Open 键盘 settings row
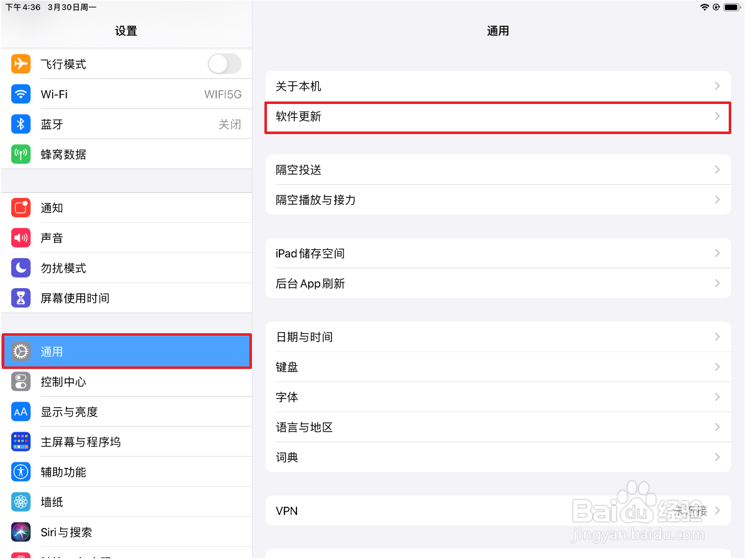The image size is (745, 560). pyautogui.click(x=498, y=367)
